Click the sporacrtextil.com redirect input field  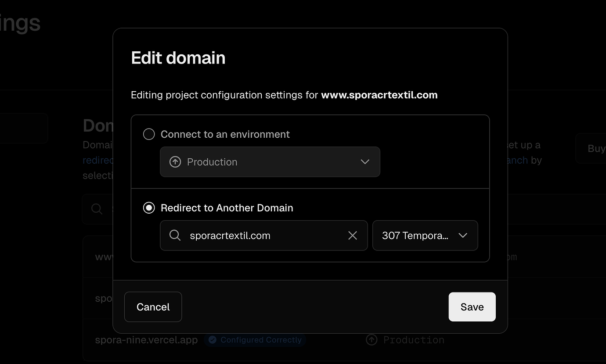click(263, 236)
